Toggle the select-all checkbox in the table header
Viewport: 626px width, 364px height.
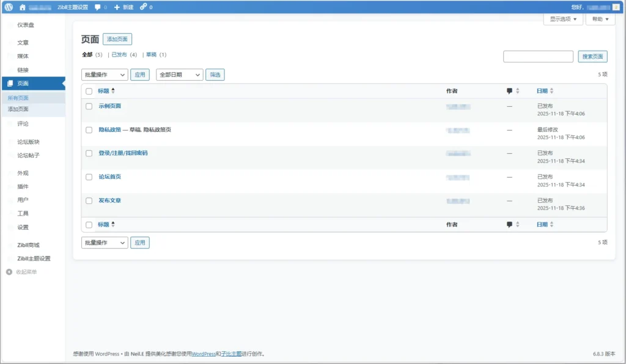tap(89, 91)
